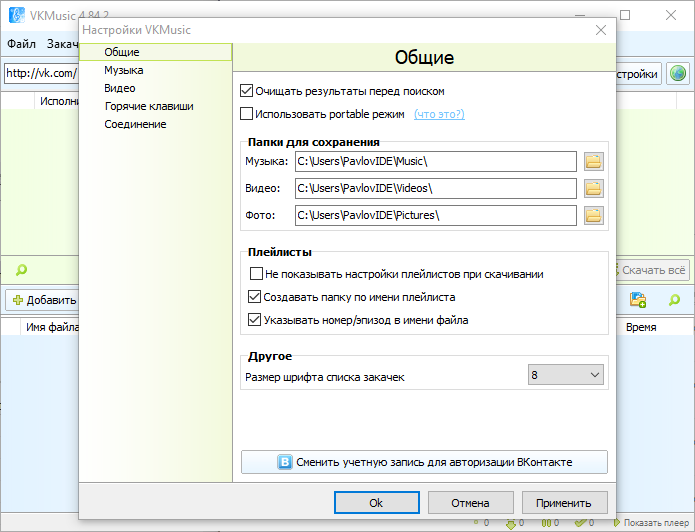Browse for the Фото save folder
The width and height of the screenshot is (695, 532).
[593, 215]
